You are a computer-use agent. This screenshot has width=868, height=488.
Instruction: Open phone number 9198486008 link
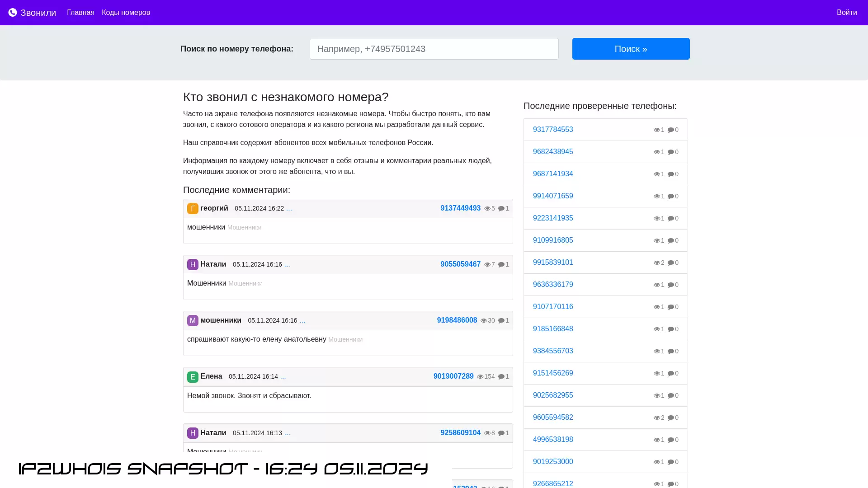pos(457,320)
